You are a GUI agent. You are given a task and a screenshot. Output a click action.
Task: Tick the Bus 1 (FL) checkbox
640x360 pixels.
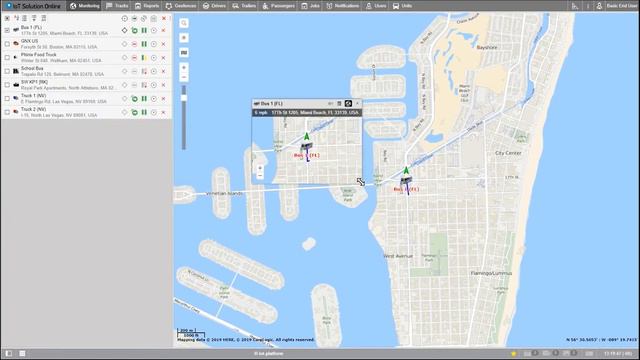[7, 30]
